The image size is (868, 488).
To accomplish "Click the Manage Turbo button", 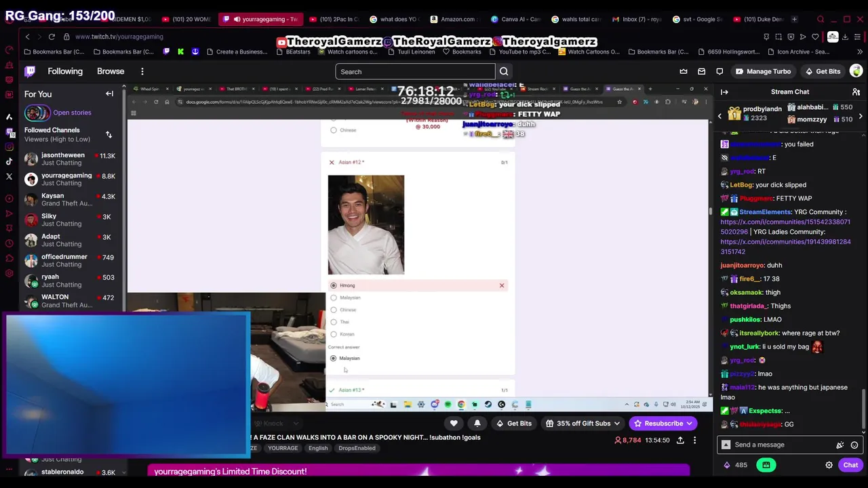I will tap(763, 71).
